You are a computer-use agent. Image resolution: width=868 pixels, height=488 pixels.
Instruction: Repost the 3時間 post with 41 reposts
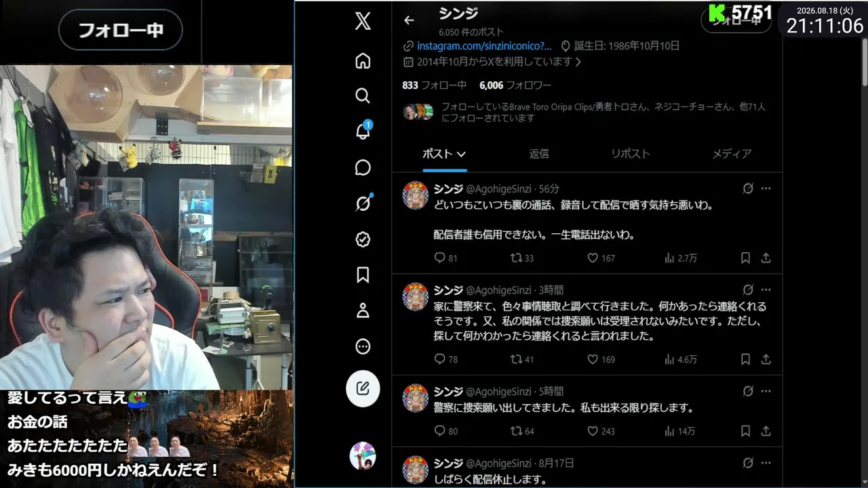point(522,359)
